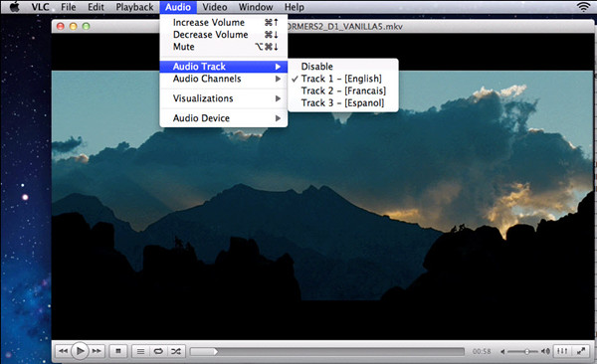597x364 pixels.
Task: Open the Playback menu
Action: click(x=134, y=7)
